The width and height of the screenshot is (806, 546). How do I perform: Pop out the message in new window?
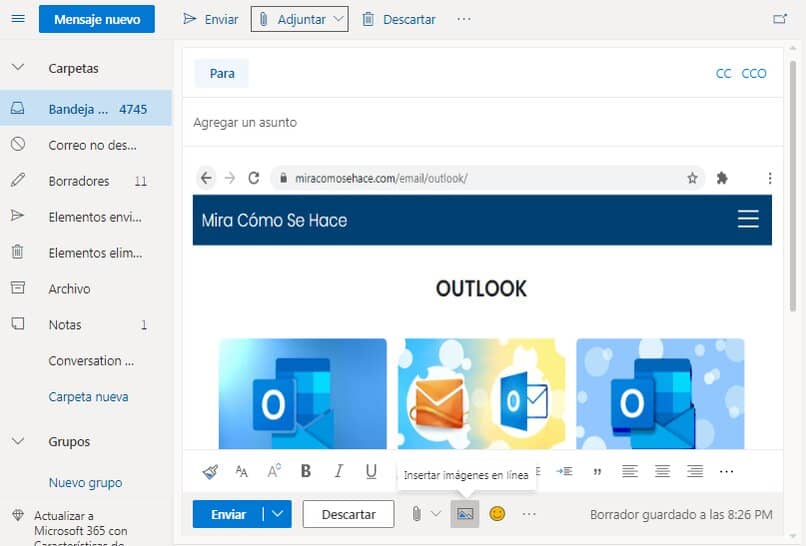[x=780, y=19]
